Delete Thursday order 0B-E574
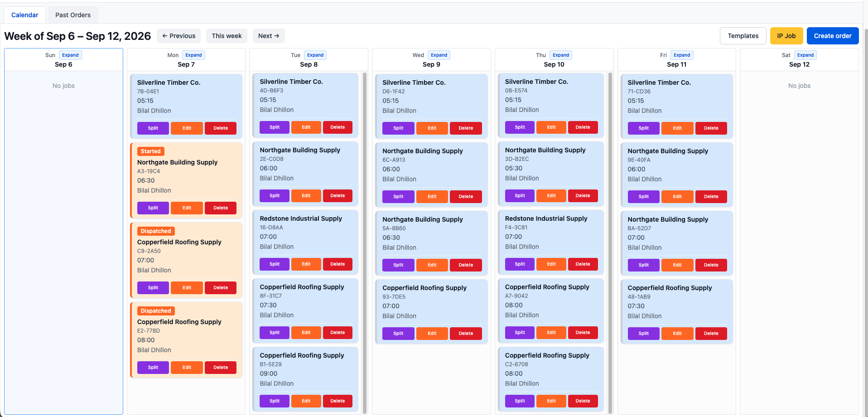This screenshot has height=417, width=868. tap(583, 127)
